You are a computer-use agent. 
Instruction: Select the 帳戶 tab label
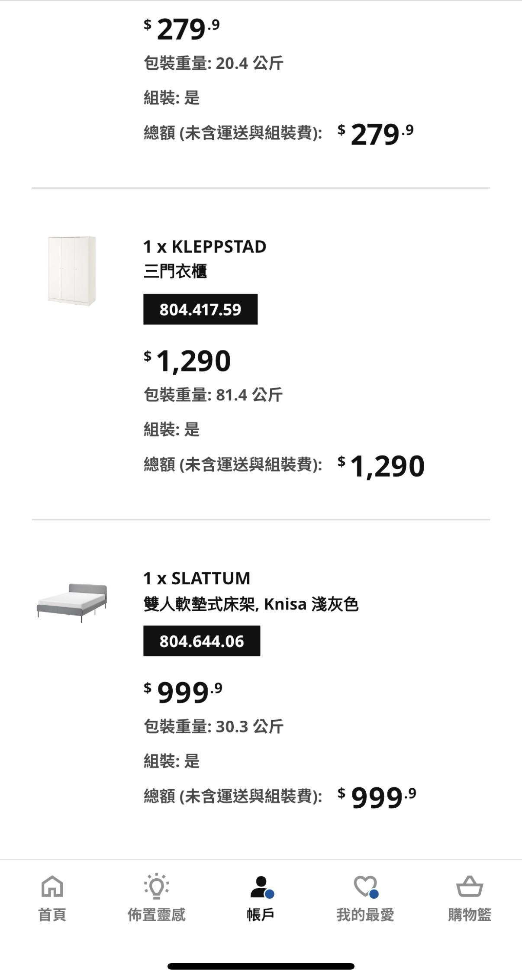(261, 915)
